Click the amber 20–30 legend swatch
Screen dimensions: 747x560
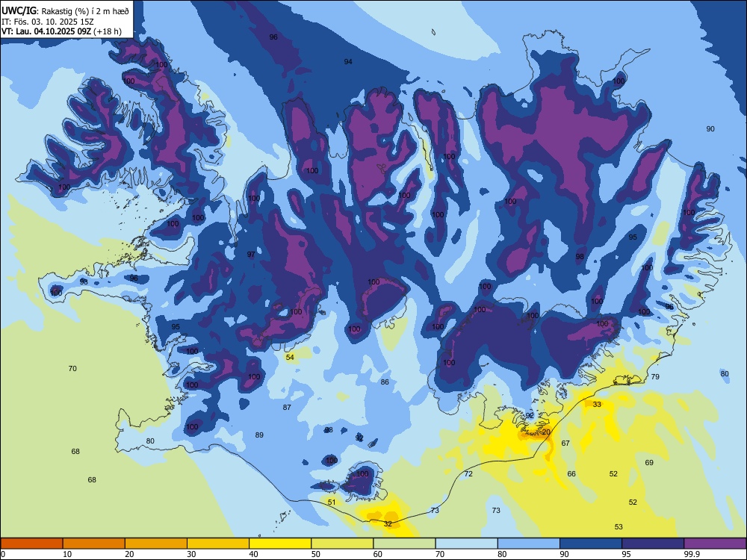(156, 544)
